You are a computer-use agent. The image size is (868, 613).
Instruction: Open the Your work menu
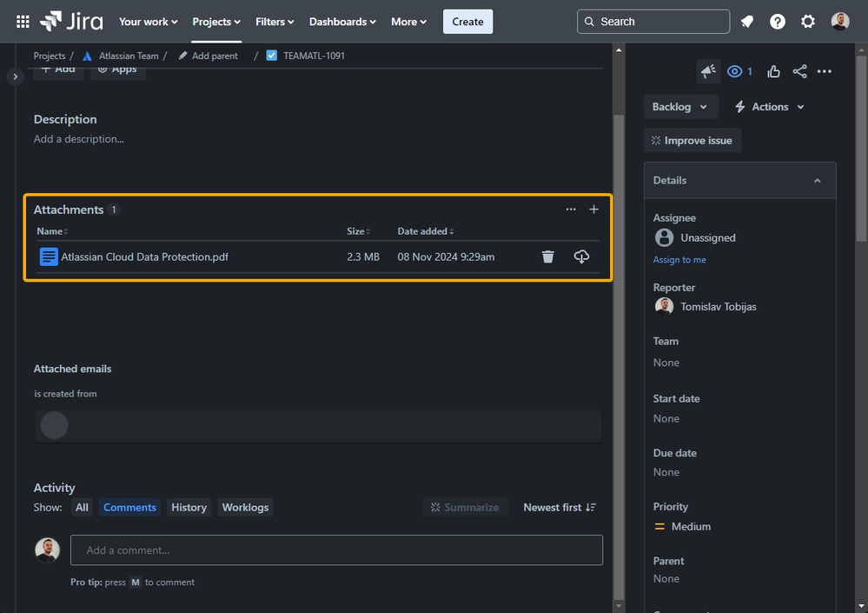[149, 22]
